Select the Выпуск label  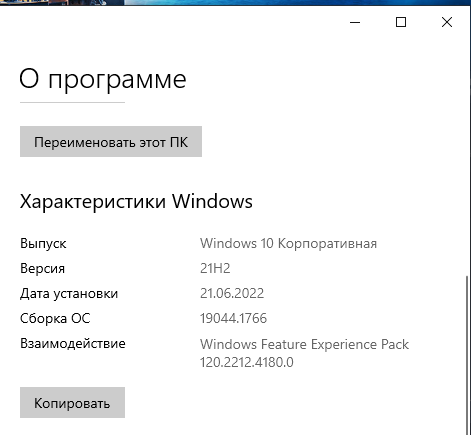tap(43, 243)
